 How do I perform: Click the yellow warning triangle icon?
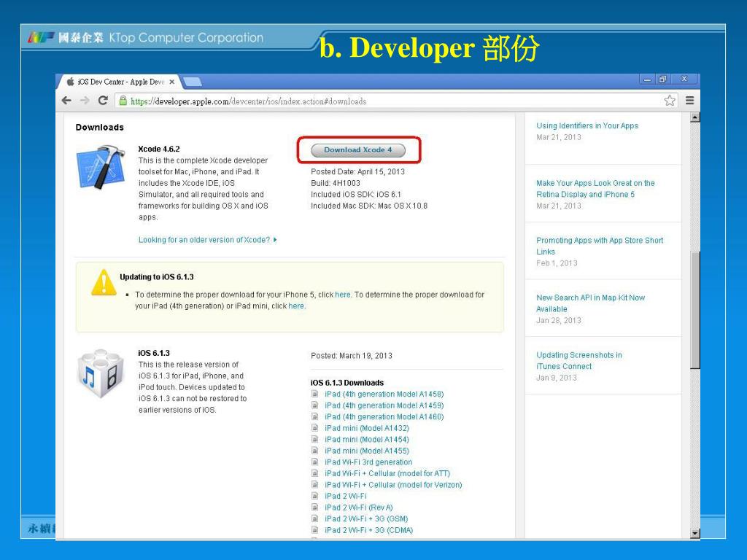click(104, 283)
